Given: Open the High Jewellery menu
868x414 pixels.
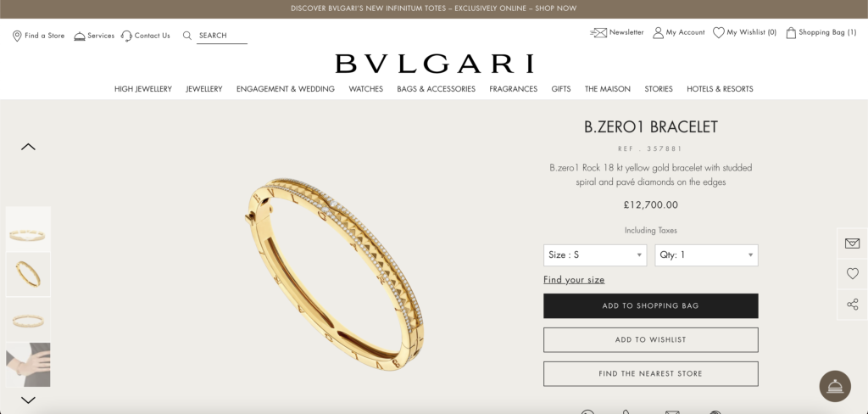Looking at the screenshot, I should point(142,89).
